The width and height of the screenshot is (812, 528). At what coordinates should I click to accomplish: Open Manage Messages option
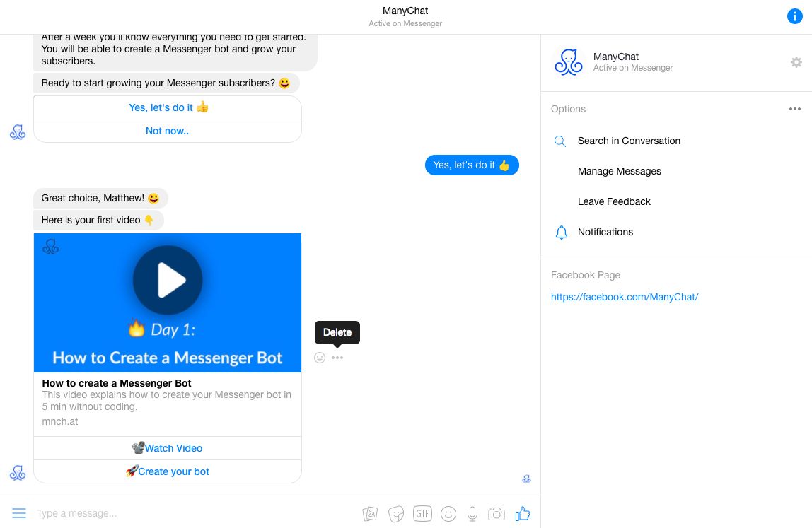[x=620, y=171]
